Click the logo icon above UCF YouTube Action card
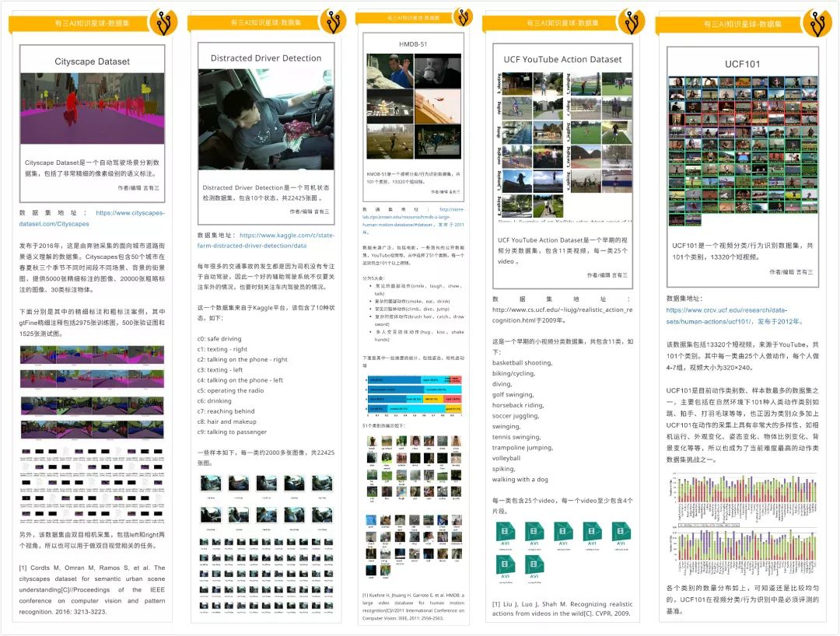The height and width of the screenshot is (636, 840). (631, 22)
